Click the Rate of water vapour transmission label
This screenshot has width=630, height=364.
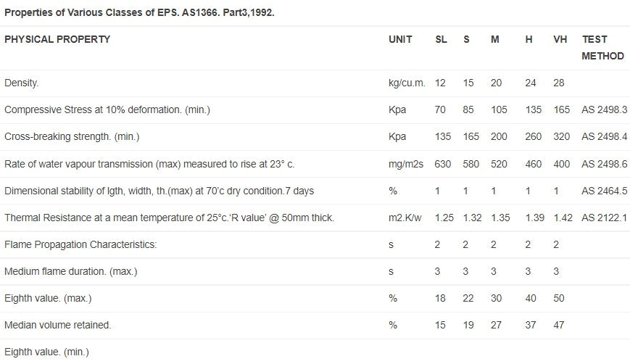coord(149,164)
